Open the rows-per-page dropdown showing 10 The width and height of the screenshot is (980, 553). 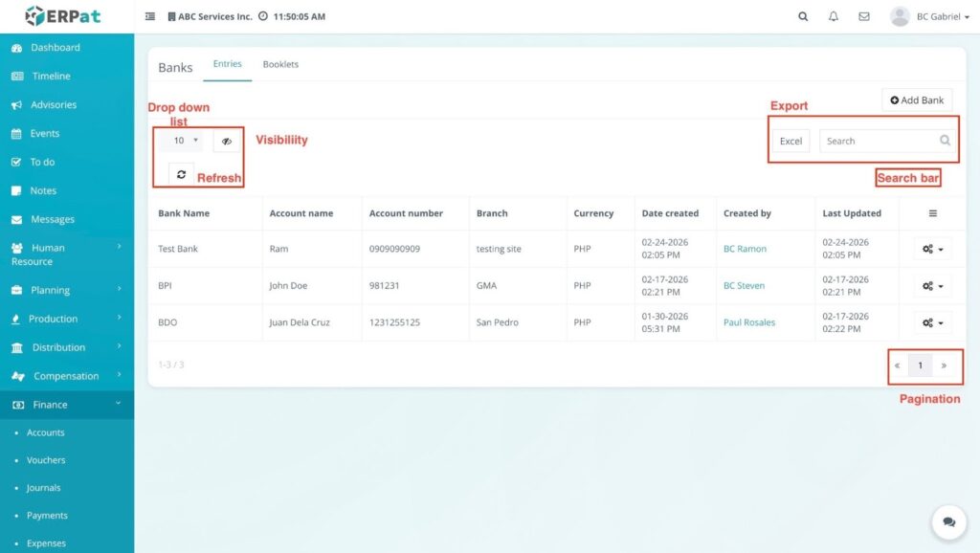tap(181, 141)
